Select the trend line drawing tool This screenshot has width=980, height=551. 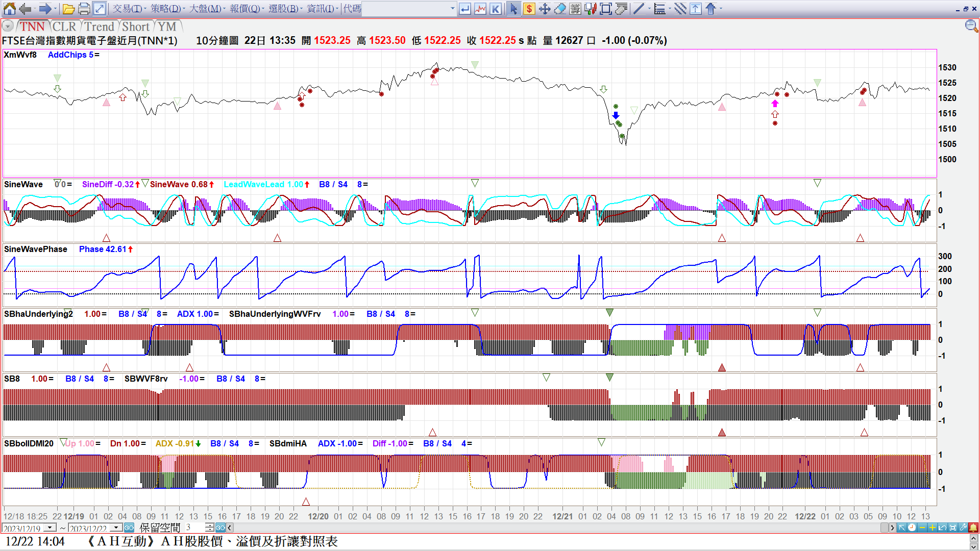coord(639,9)
